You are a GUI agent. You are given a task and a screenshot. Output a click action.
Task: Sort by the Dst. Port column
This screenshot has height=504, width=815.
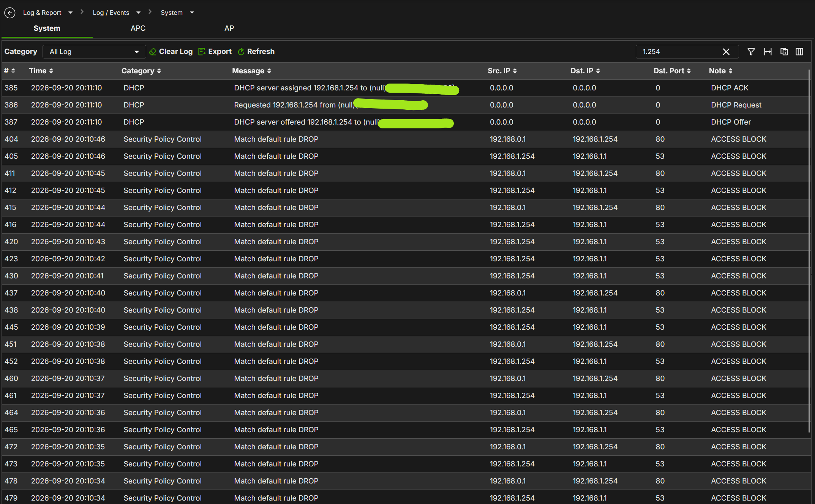click(x=672, y=71)
